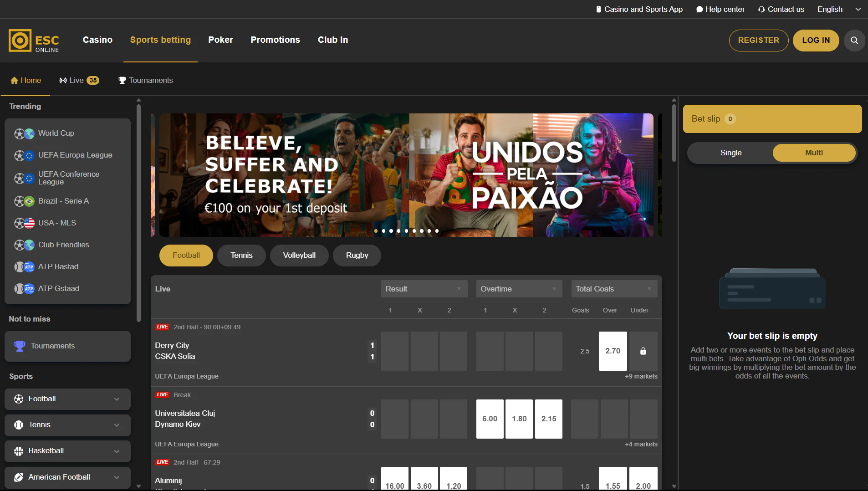Click the main content vertical scrollbar
The image size is (868, 491).
(x=674, y=133)
